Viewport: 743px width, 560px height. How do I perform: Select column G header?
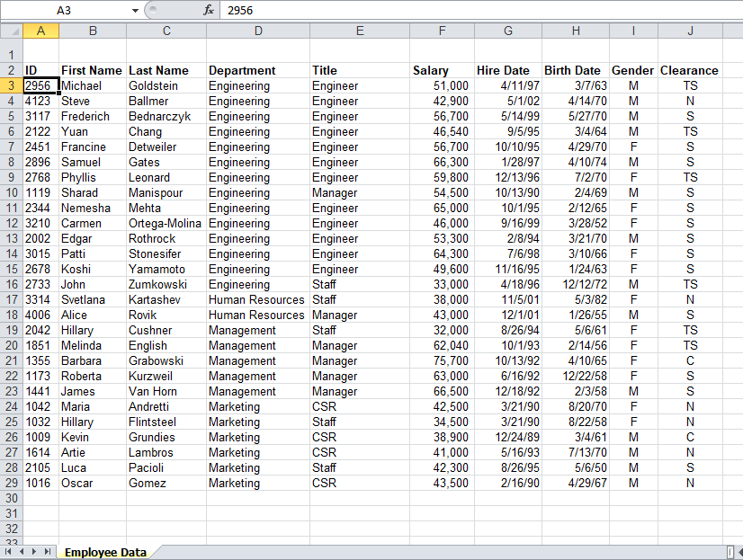point(508,31)
